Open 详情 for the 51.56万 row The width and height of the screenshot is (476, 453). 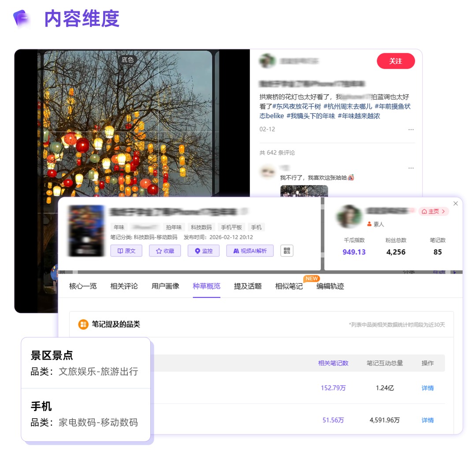428,420
